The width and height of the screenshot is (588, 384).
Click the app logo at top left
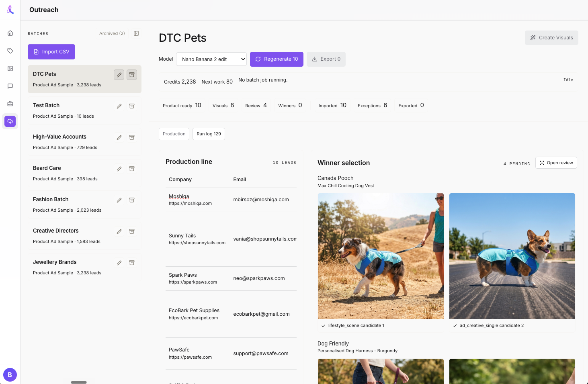(x=10, y=10)
